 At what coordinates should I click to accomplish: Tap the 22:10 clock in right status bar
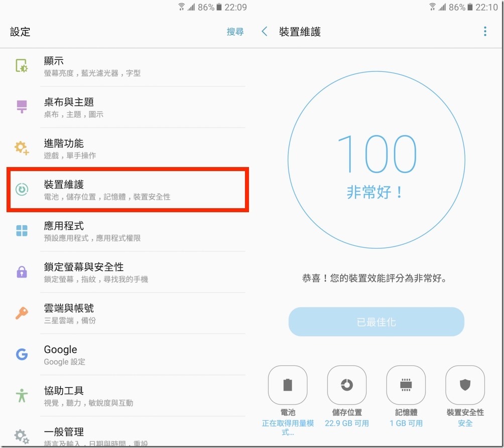click(x=486, y=7)
